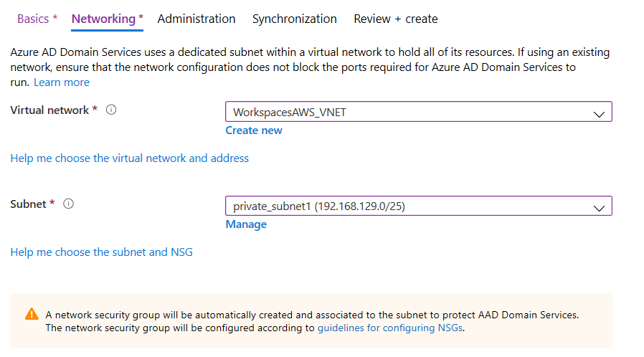Go to the Administration tab
Screen dimensions: 644x357
(196, 19)
